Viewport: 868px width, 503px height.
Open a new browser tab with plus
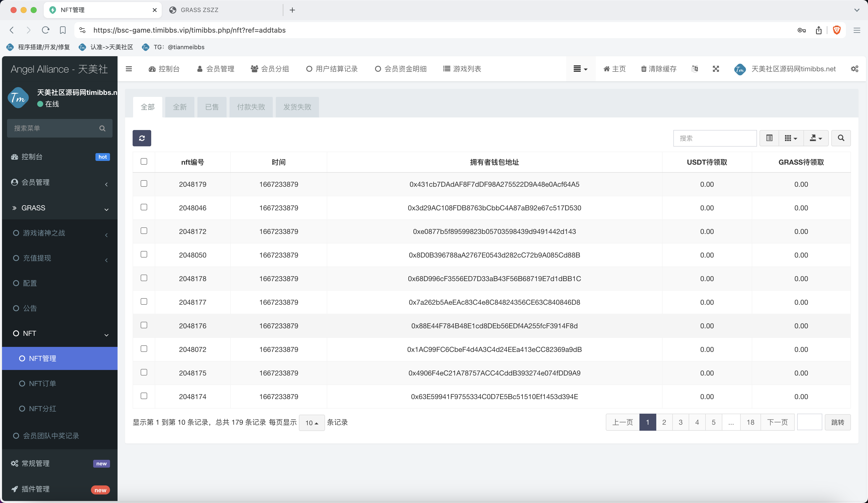point(292,10)
